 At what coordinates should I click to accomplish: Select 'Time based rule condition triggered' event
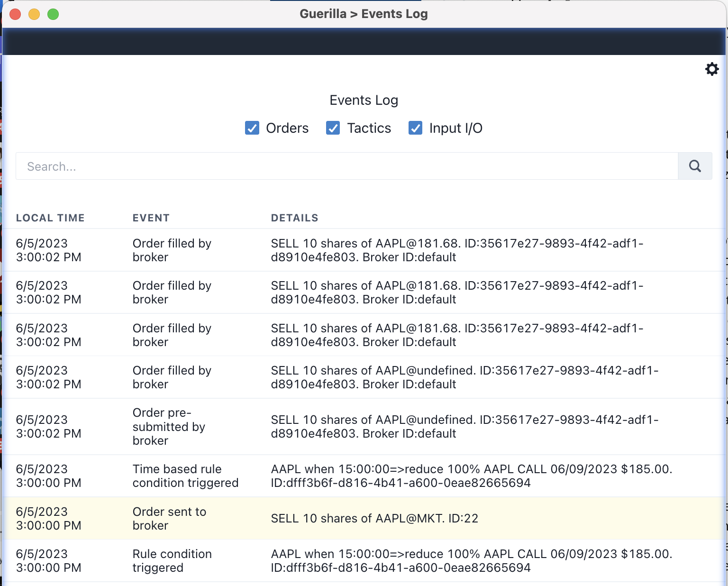185,476
